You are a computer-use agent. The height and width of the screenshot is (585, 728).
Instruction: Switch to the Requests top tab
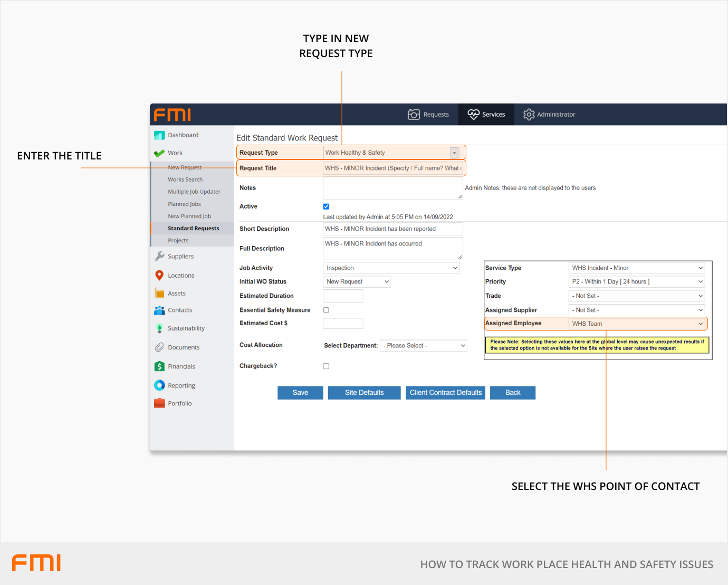(x=428, y=115)
